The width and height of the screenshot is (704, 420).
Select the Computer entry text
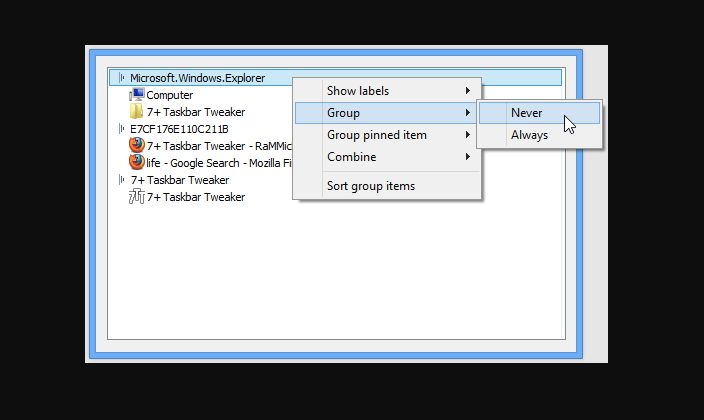click(169, 95)
